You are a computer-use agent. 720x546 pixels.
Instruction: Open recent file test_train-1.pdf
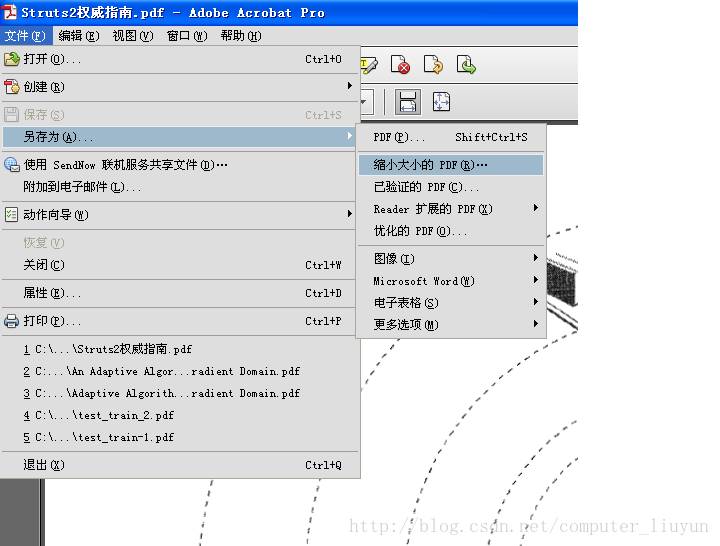pos(179,437)
